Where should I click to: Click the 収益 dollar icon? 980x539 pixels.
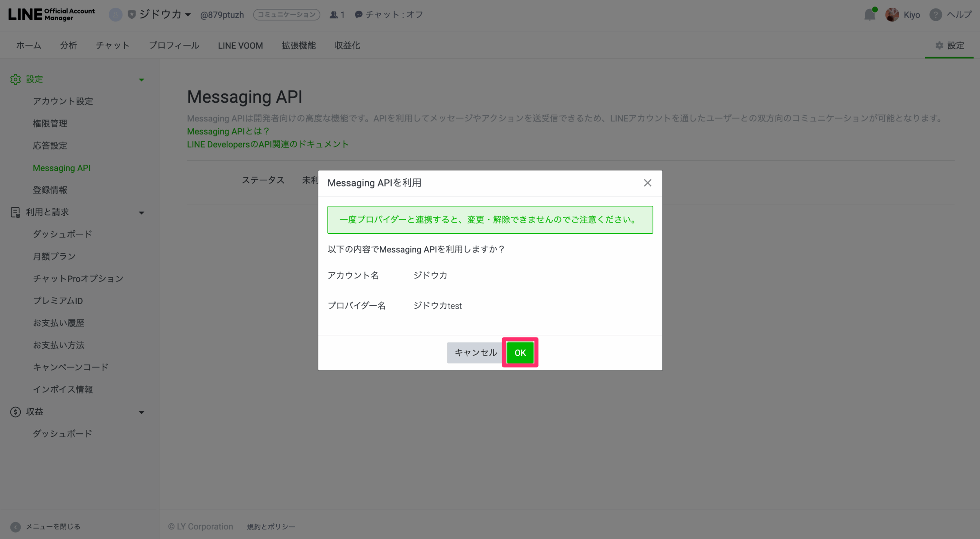click(x=16, y=412)
